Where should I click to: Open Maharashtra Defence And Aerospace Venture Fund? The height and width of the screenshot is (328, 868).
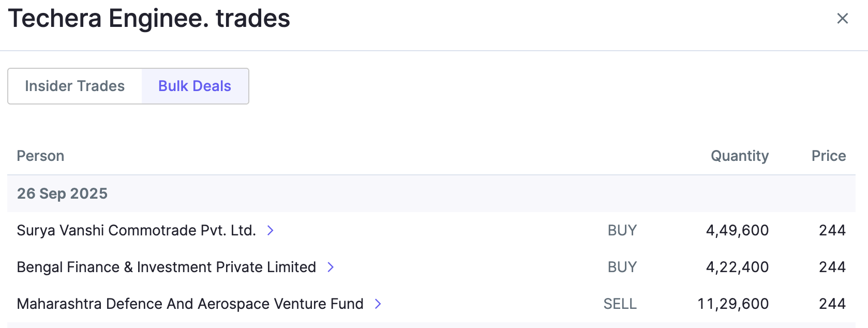(190, 304)
